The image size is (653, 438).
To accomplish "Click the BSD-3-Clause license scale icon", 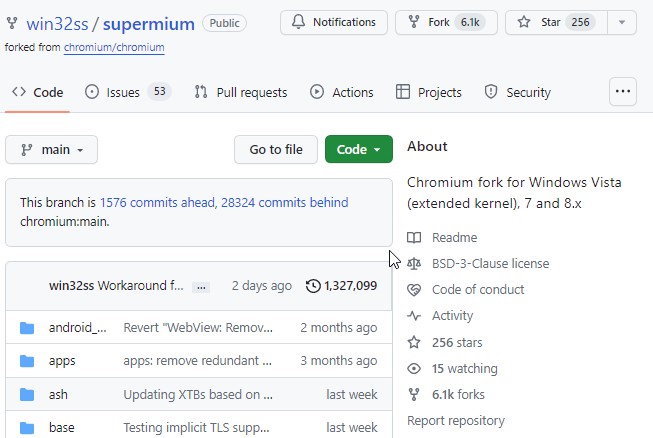I will coord(414,264).
